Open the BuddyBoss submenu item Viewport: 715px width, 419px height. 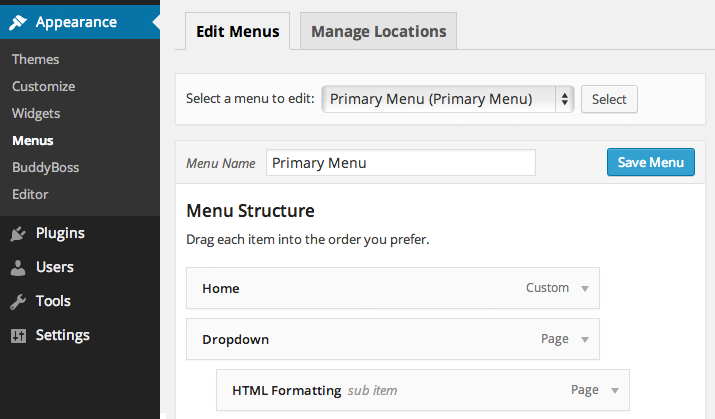pyautogui.click(x=45, y=167)
